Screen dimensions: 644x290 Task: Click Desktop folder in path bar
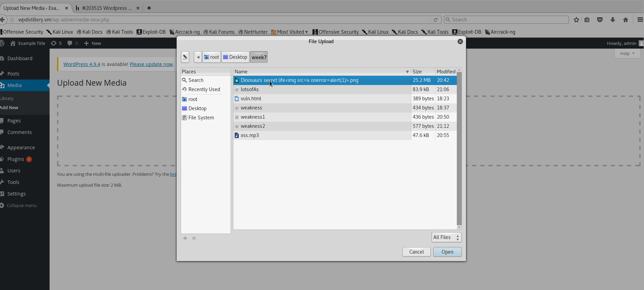coord(235,57)
